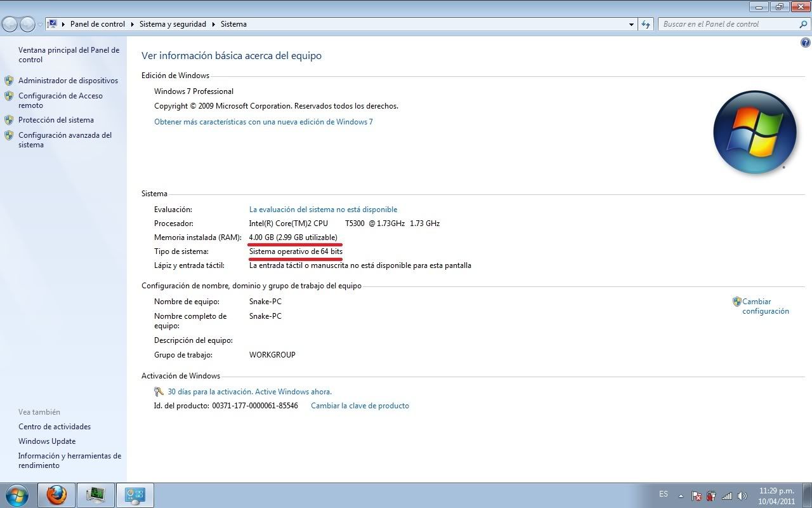Open Firefox from the taskbar
This screenshot has height=508, width=812.
56,495
